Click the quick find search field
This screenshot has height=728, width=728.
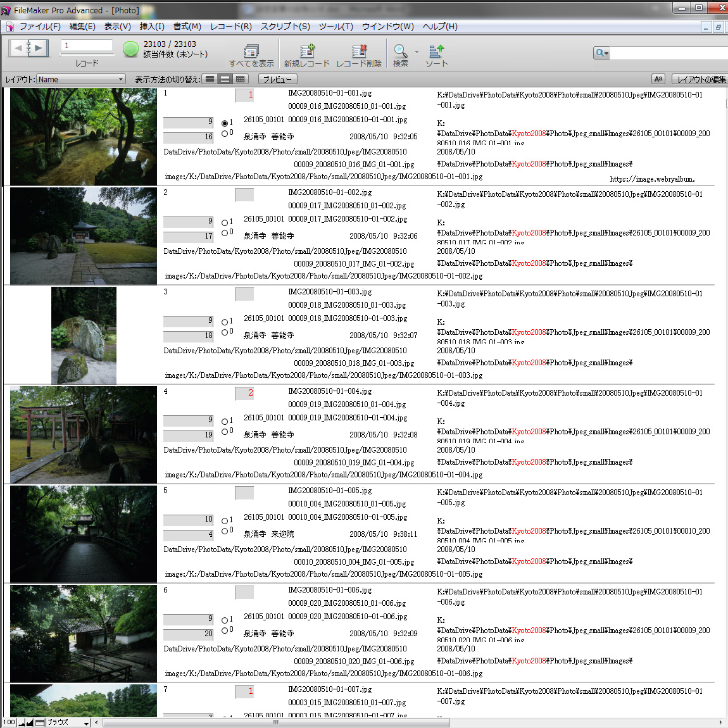click(x=669, y=53)
